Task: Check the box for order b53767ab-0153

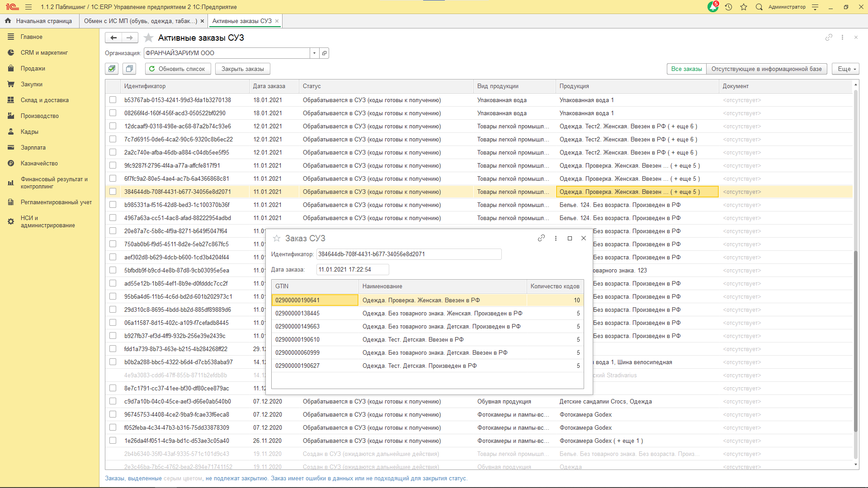Action: click(x=113, y=100)
